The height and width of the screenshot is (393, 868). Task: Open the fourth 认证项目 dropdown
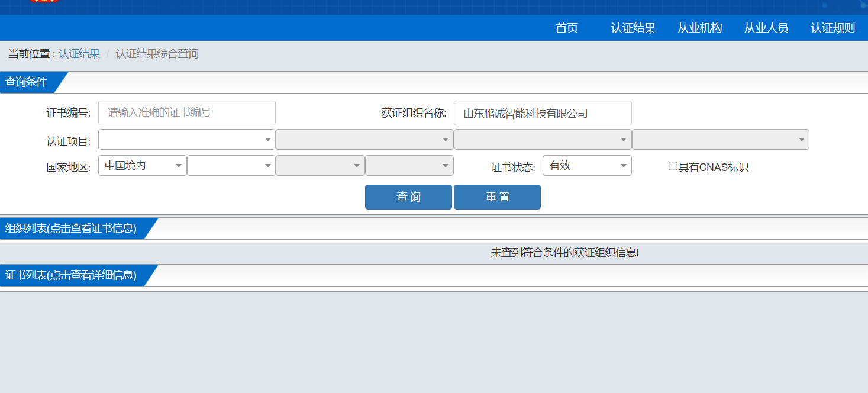pyautogui.click(x=721, y=140)
